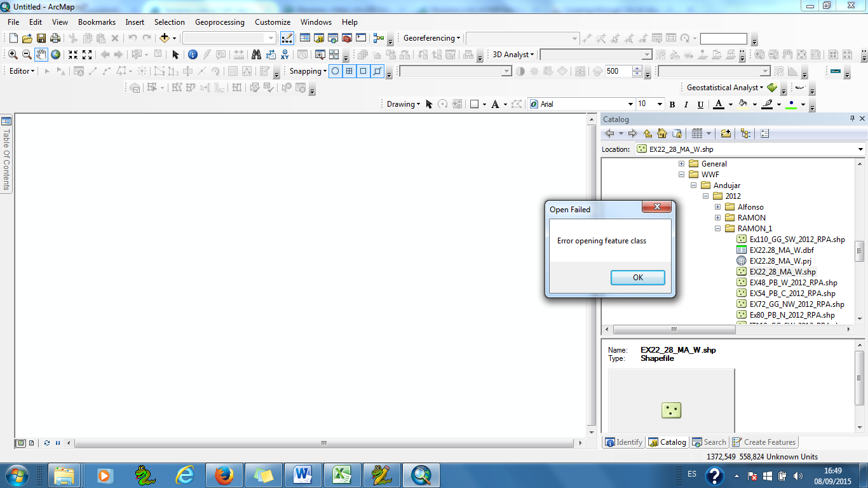This screenshot has width=868, height=488.
Task: Click the Fixed Zoom Out button
Action: (87, 55)
